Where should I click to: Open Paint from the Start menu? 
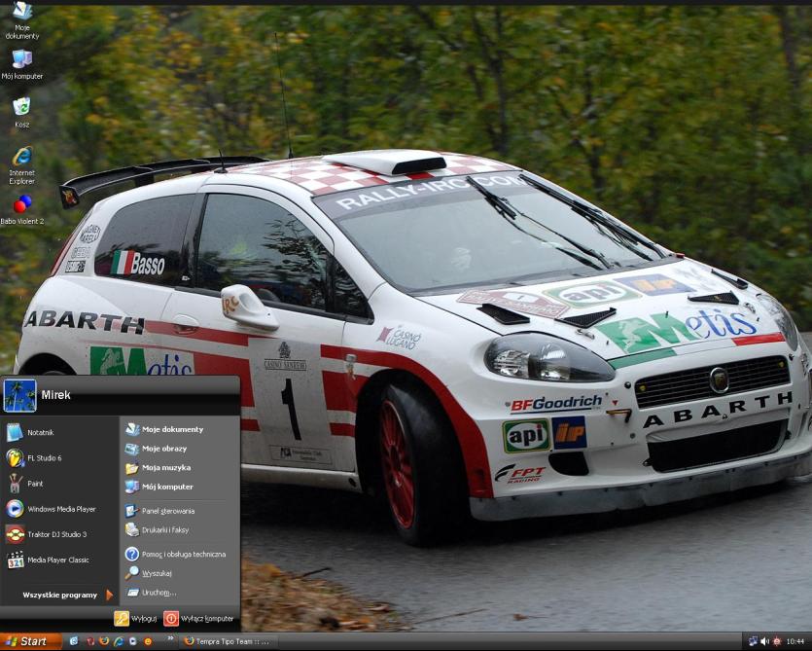pos(59,484)
